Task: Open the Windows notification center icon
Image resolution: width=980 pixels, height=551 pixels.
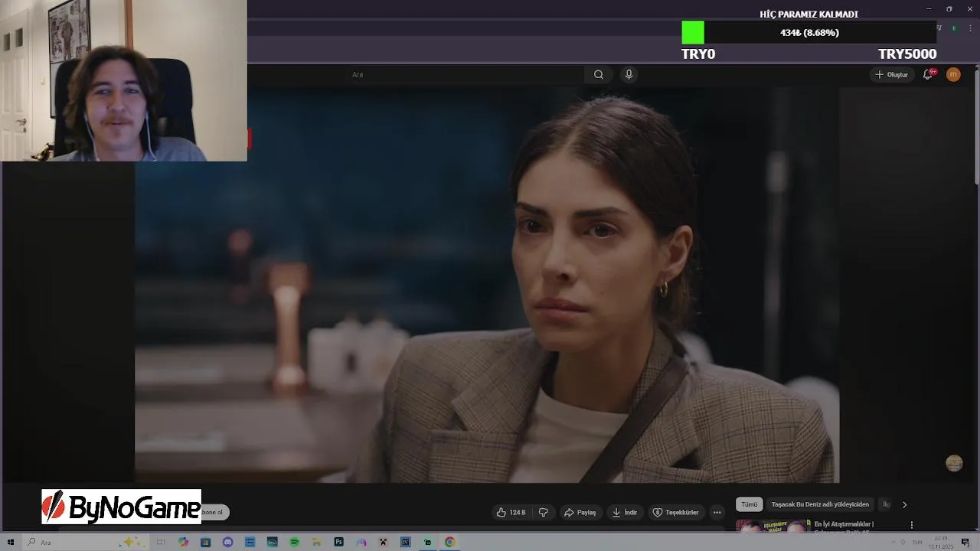Action: [x=965, y=542]
